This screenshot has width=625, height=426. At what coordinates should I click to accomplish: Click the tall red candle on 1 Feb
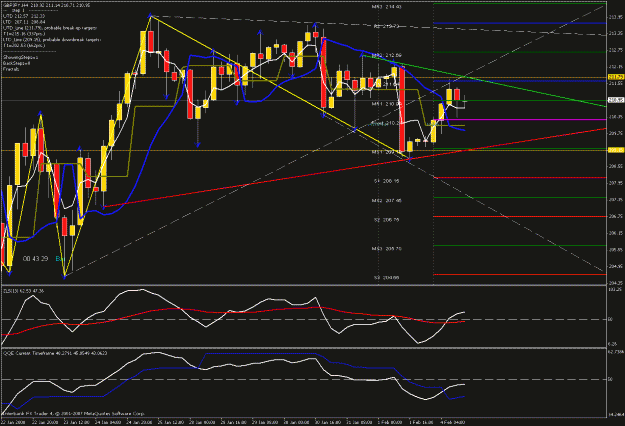click(402, 110)
